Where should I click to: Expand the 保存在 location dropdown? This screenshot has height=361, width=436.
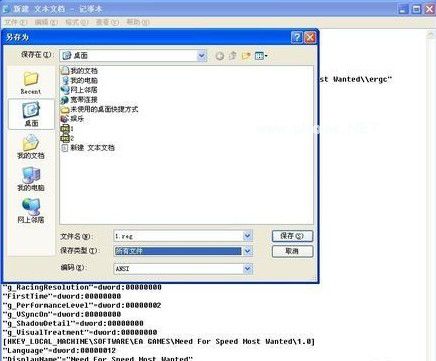coord(202,56)
